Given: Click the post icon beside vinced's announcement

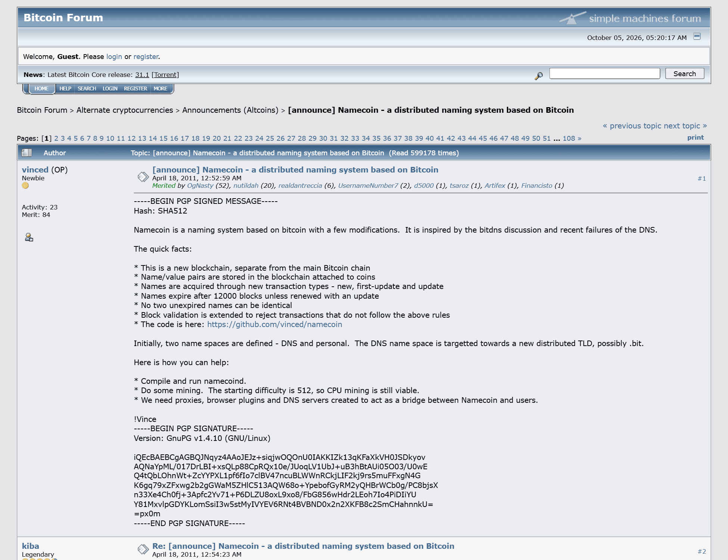Looking at the screenshot, I should (143, 177).
